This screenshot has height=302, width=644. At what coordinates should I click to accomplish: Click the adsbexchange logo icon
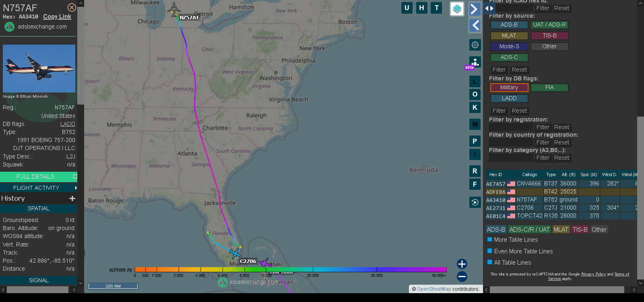tap(9, 27)
